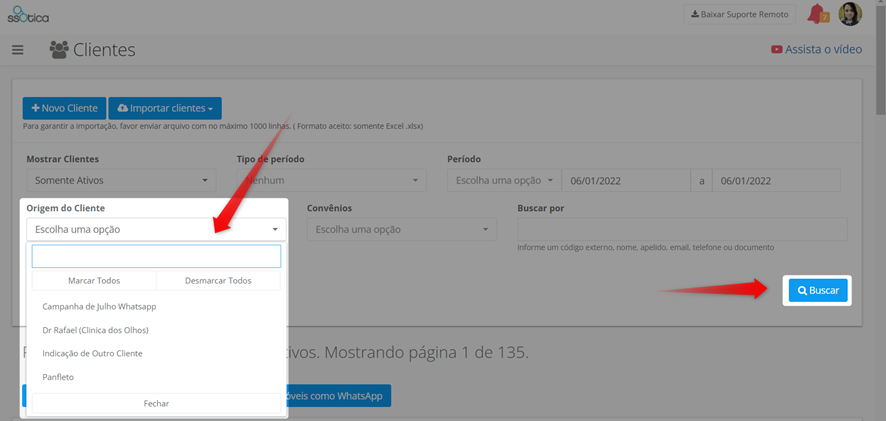Close the origin list with Fechar
Image resolution: width=886 pixels, height=421 pixels.
click(157, 403)
